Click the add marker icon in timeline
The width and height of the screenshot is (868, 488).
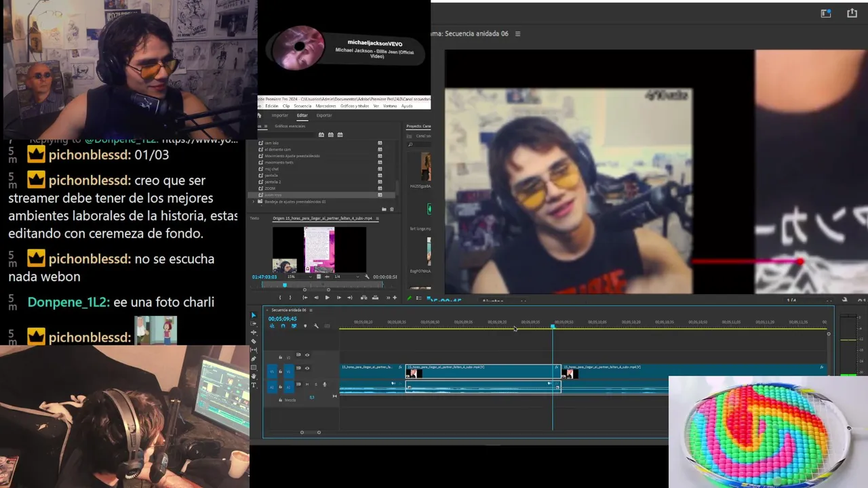[x=305, y=326]
